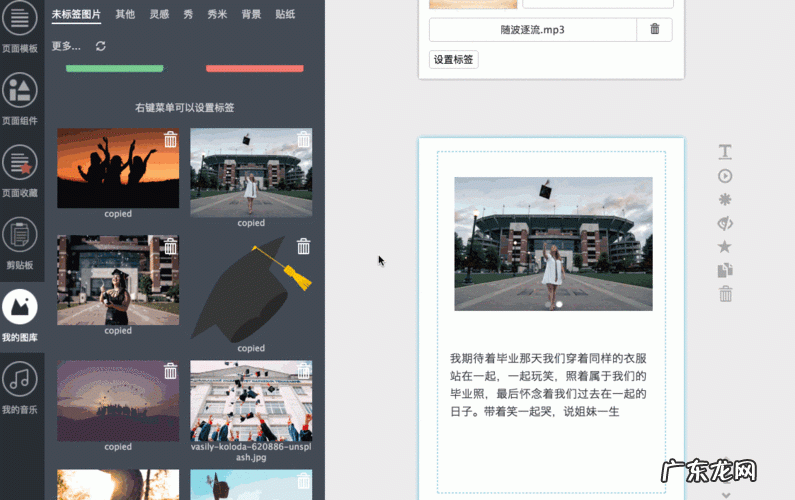Delete the sunset silhouette image from gallery
This screenshot has height=500, width=795.
(x=171, y=139)
